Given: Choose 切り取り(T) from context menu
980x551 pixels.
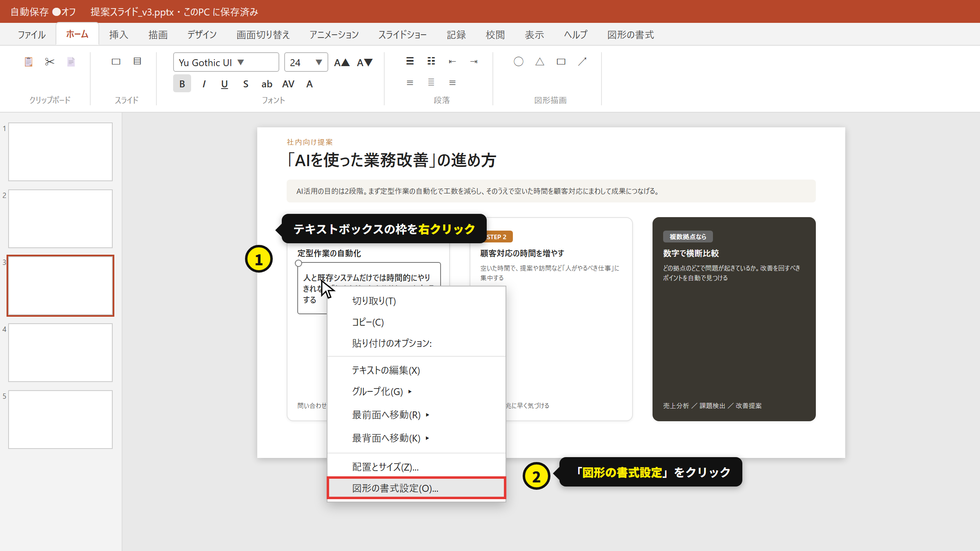Looking at the screenshot, I should pyautogui.click(x=416, y=301).
